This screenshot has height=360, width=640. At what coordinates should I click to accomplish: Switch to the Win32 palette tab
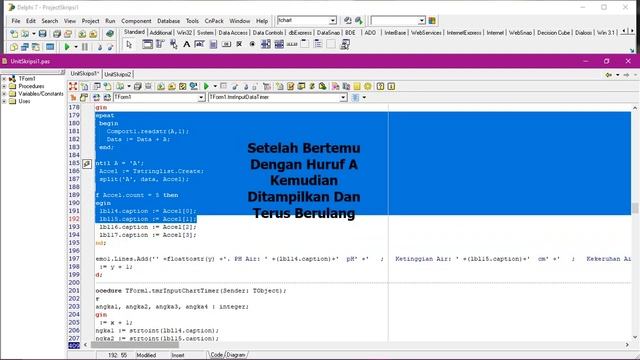[184, 33]
